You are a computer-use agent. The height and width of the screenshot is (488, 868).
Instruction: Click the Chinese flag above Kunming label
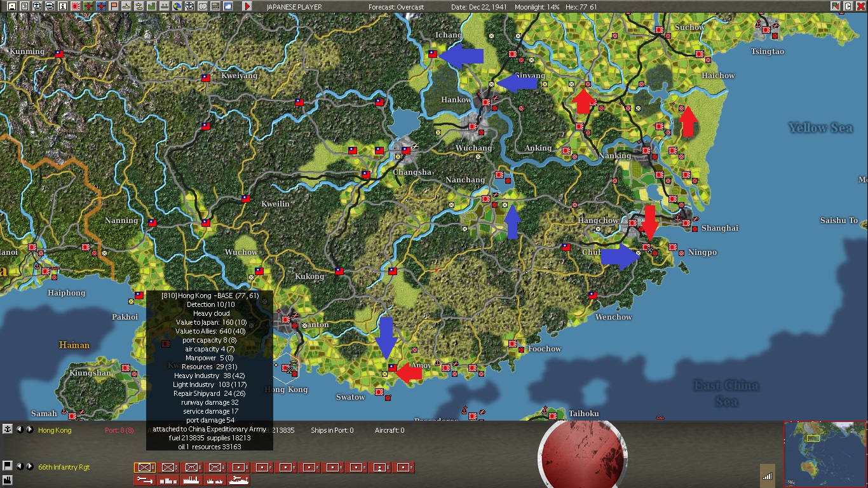tap(59, 54)
